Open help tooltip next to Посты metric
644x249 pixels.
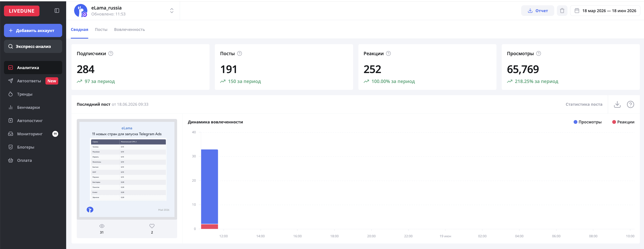240,53
